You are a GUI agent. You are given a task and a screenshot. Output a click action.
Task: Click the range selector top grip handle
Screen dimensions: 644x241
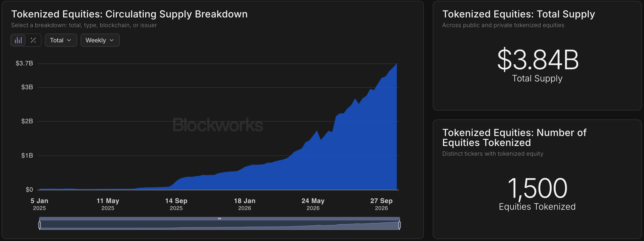[x=219, y=219]
